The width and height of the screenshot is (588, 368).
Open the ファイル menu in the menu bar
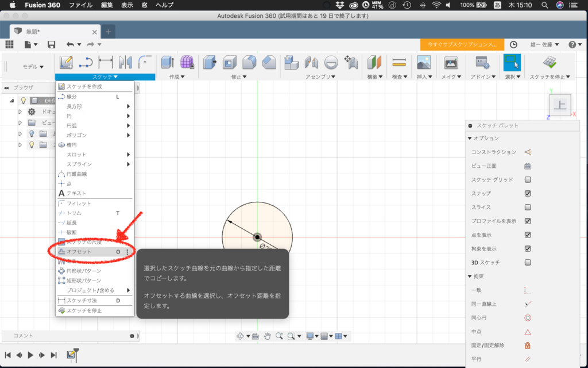click(x=80, y=5)
